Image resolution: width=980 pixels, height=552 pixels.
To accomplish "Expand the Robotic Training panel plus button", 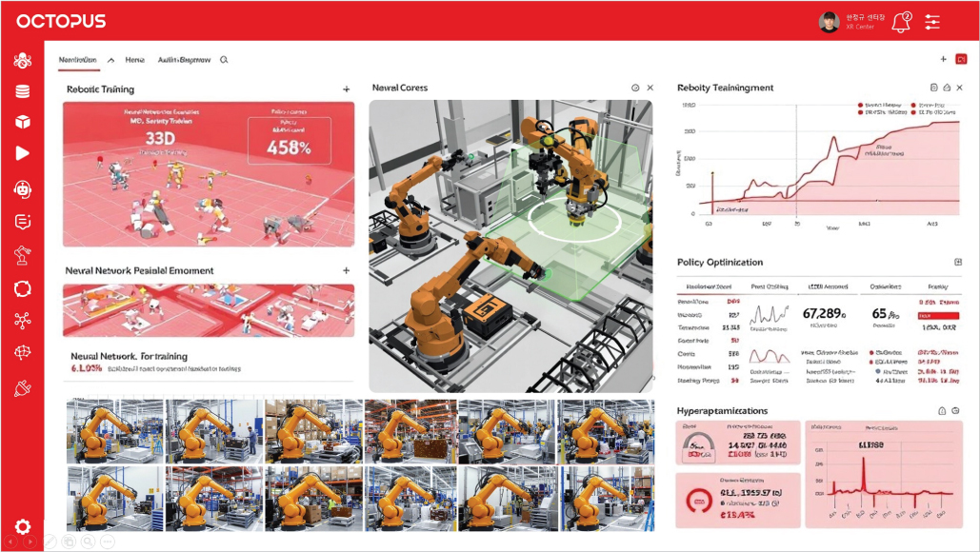I will click(x=347, y=89).
